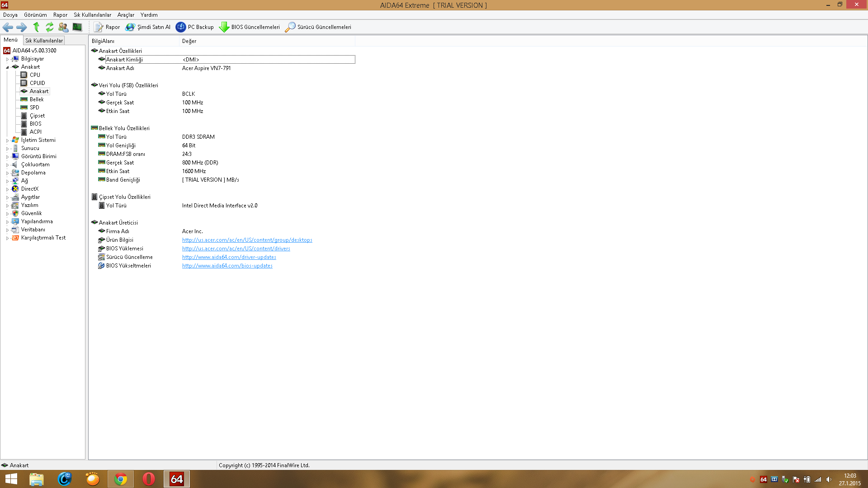Open the Dosya menu

coord(10,15)
